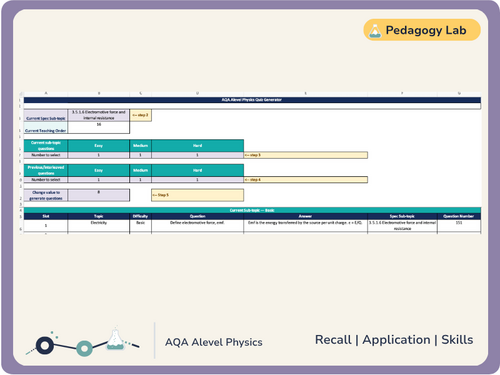Select the AQA Alevel Physics Quiz Generator title bar
This screenshot has height=375, width=500.
click(x=252, y=100)
